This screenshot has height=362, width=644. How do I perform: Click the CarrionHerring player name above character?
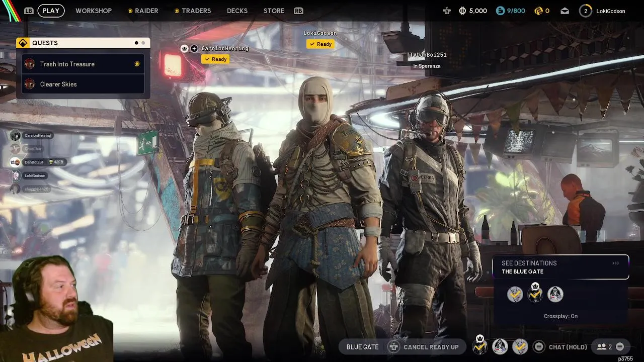pos(225,48)
